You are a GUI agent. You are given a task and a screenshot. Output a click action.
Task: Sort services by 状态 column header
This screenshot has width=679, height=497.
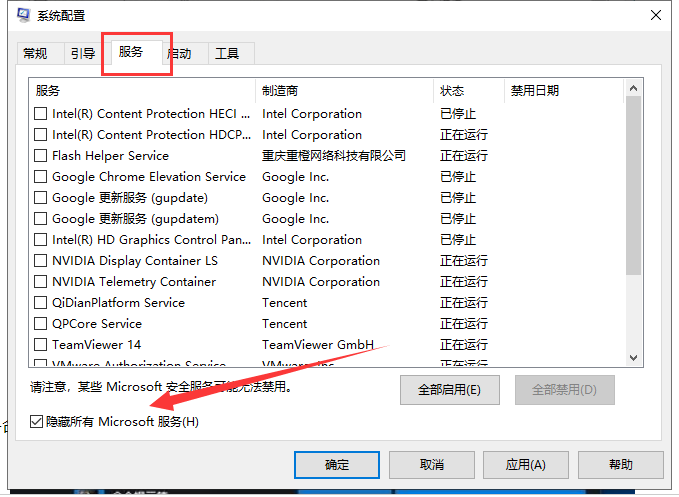click(468, 91)
